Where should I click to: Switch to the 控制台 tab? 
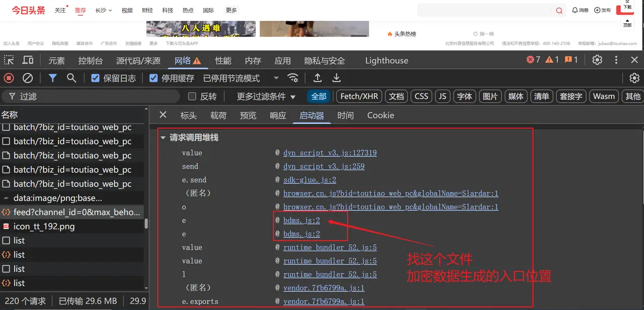click(91, 61)
